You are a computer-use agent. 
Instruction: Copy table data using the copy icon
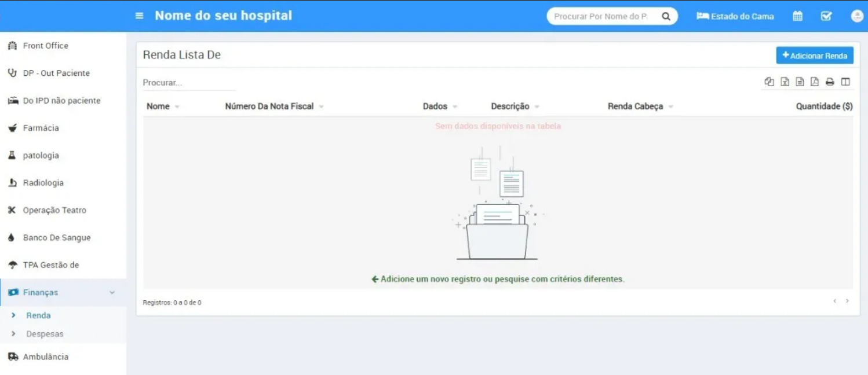[769, 82]
